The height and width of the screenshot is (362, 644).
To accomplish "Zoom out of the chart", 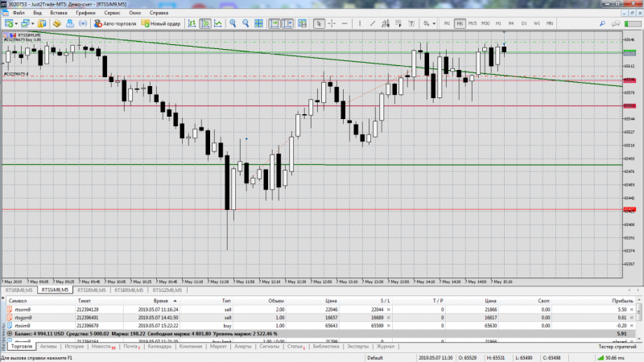I will pyautogui.click(x=246, y=23).
